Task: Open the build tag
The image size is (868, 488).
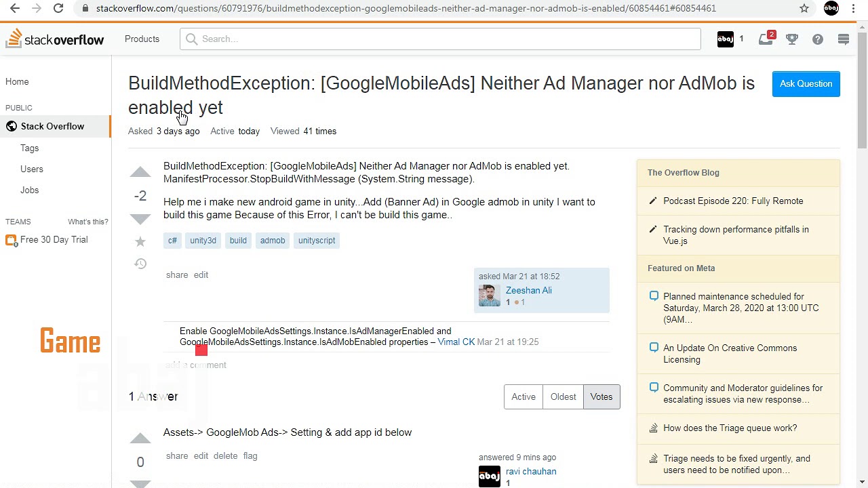Action: [238, 240]
